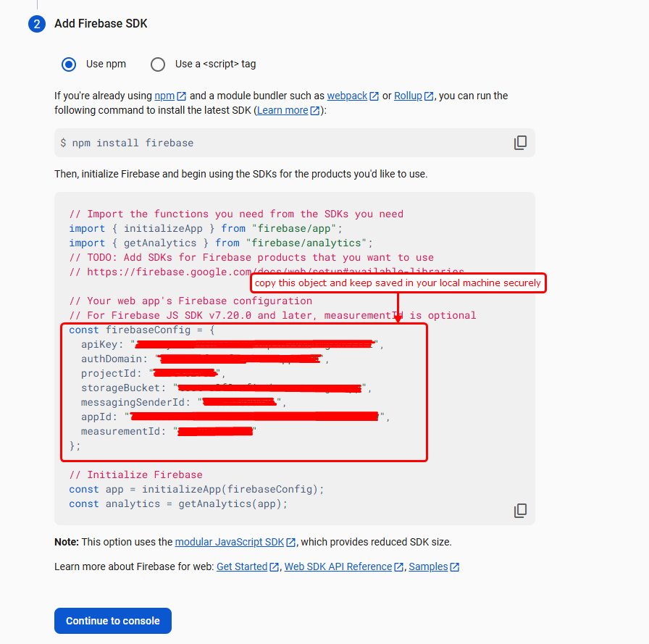Open the Learn more link

click(283, 109)
